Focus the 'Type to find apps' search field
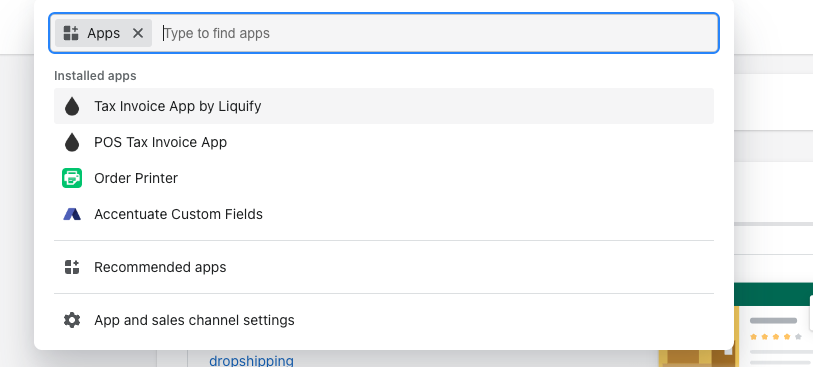 tap(438, 33)
